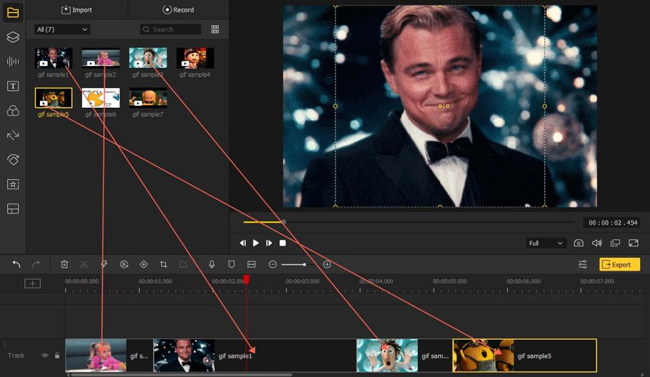
Task: Play the preview video
Action: [x=256, y=243]
